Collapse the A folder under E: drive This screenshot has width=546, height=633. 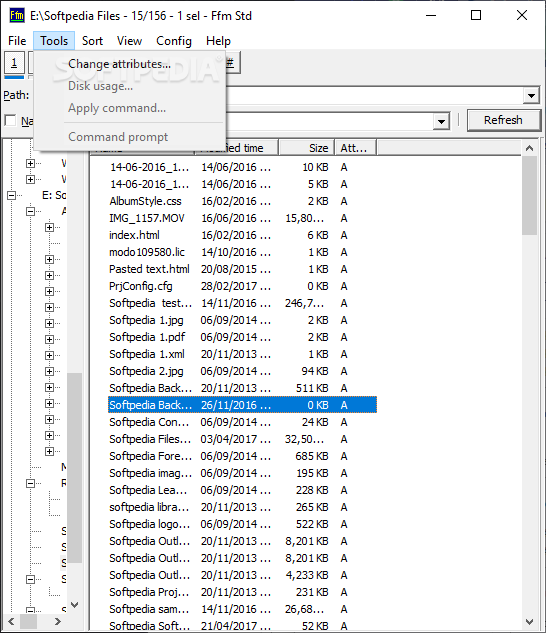point(30,211)
